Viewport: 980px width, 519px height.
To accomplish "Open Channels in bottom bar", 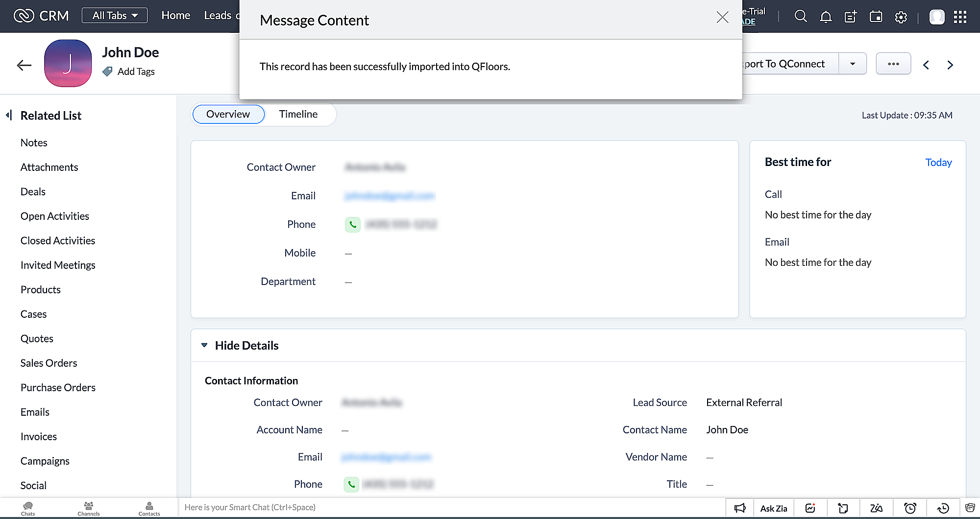I will click(89, 508).
